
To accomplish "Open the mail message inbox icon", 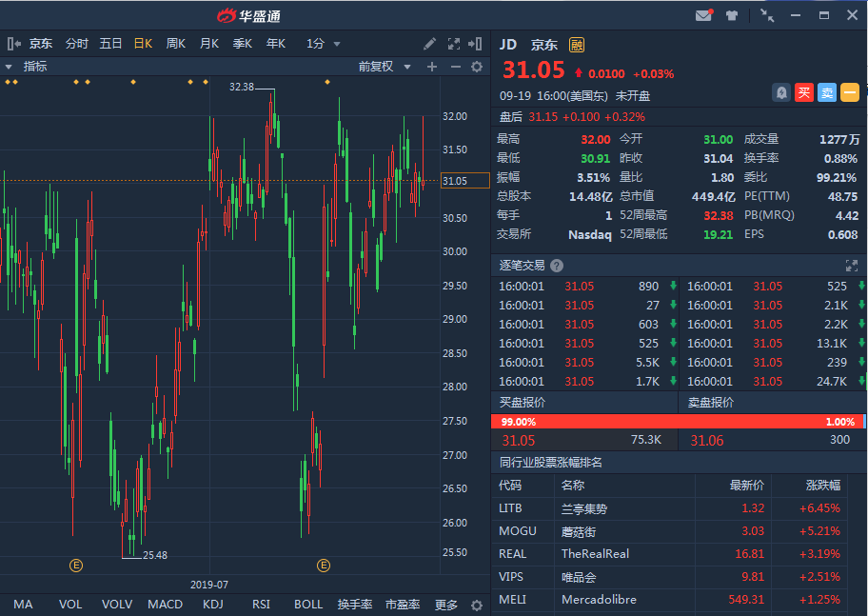I will point(703,15).
